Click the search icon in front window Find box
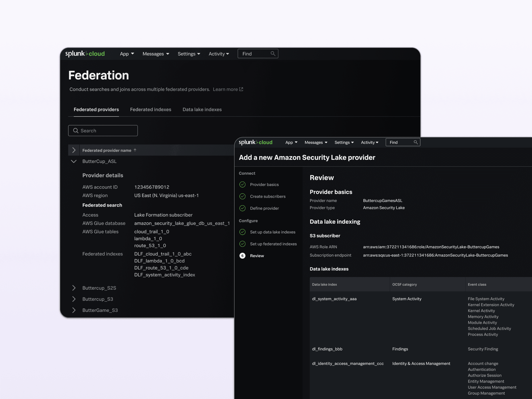 coord(416,142)
